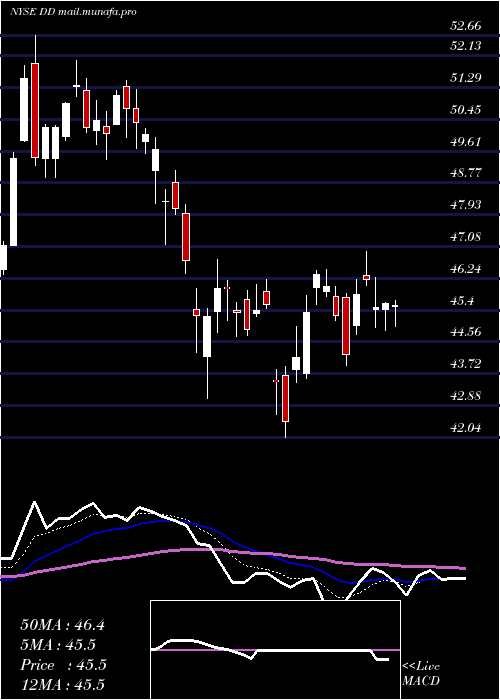The height and width of the screenshot is (700, 500).
Task: Click the 45.4 price label
Action: (462, 301)
